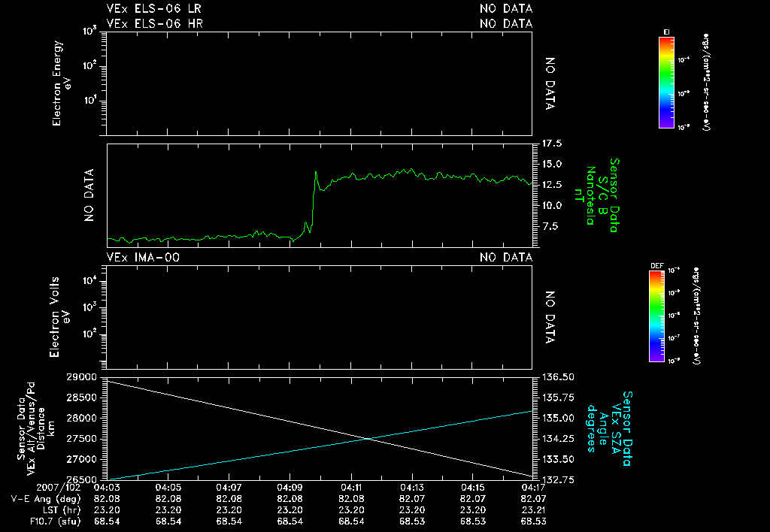Screen dimensions: 770x532
Task: Click the 04:13 time tick label
Action: [412, 488]
